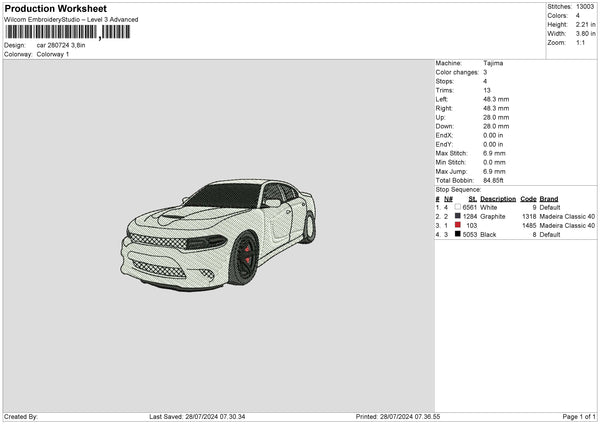Screen dimensions: 600x424
Task: Click the Production Worksheet title
Action: (x=55, y=9)
